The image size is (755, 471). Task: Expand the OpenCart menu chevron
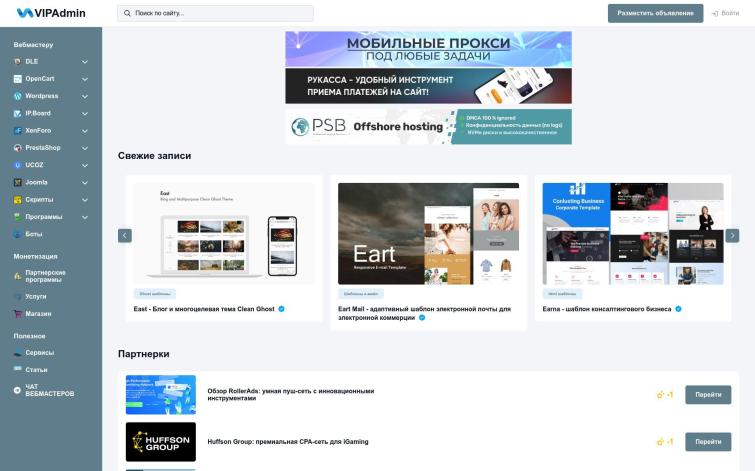[85, 79]
